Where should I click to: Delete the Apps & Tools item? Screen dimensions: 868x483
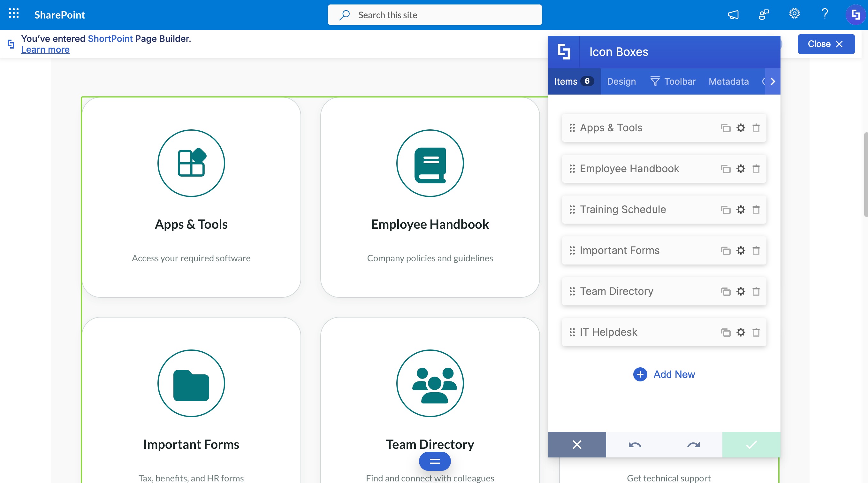(756, 128)
